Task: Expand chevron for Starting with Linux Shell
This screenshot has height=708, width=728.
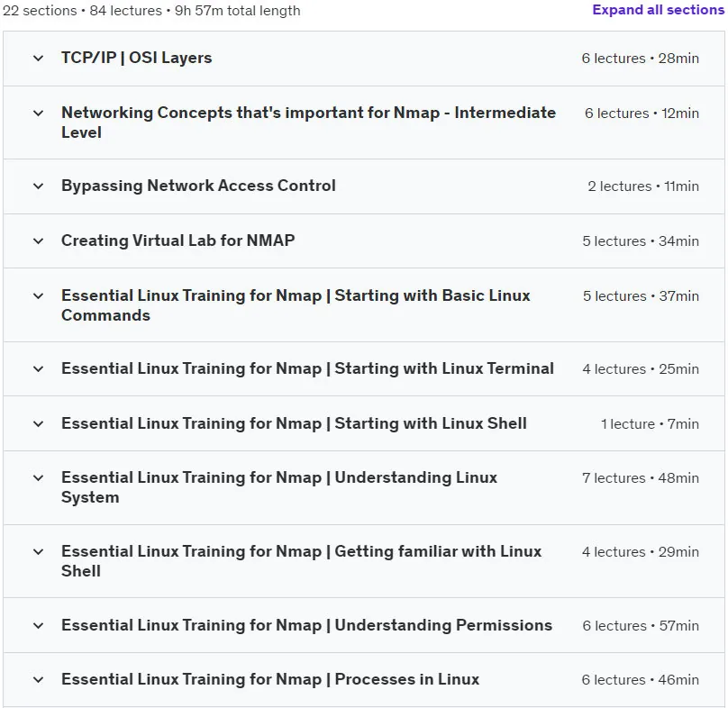Action: click(39, 424)
